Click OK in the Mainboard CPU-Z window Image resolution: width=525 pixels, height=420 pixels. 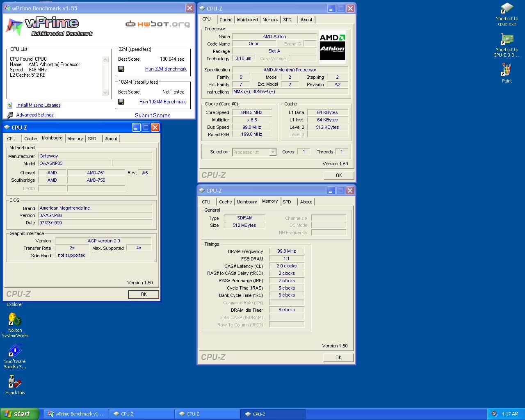coord(144,294)
